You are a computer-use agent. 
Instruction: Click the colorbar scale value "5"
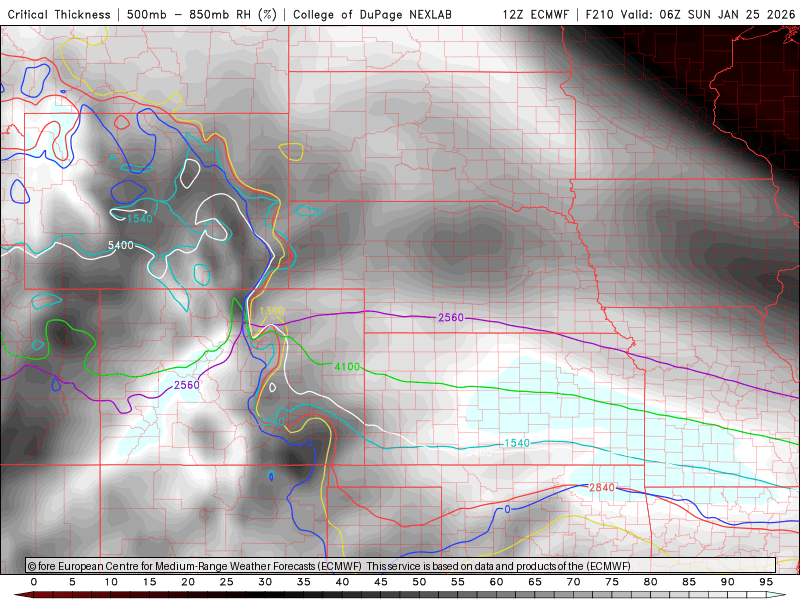(x=72, y=582)
